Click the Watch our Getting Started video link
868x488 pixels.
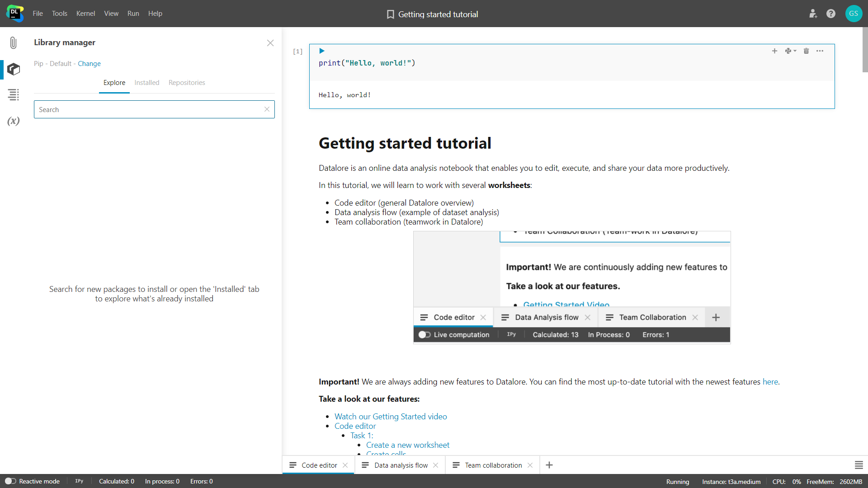(391, 416)
